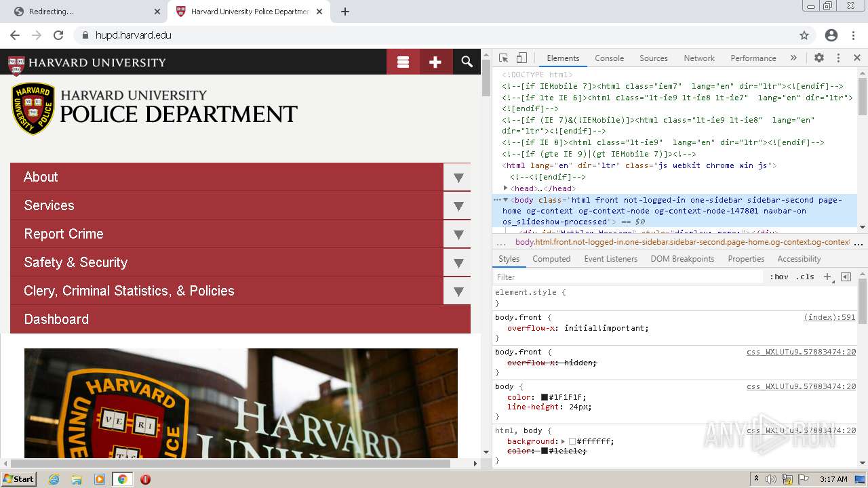Screen dimensions: 868x488
Task: Expand the background shorthand property triangle
Action: tap(563, 441)
